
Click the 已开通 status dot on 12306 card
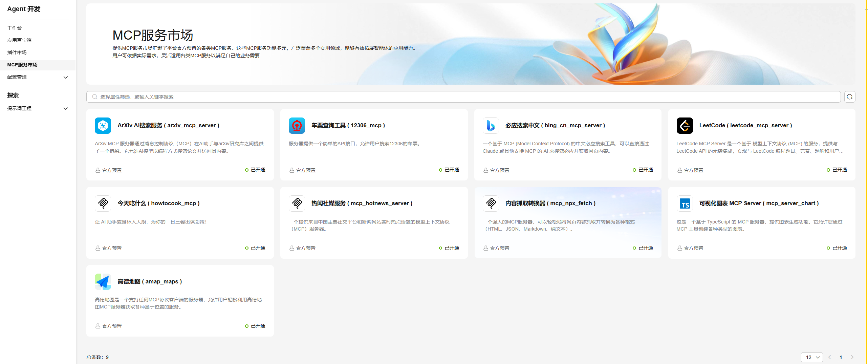(x=441, y=170)
